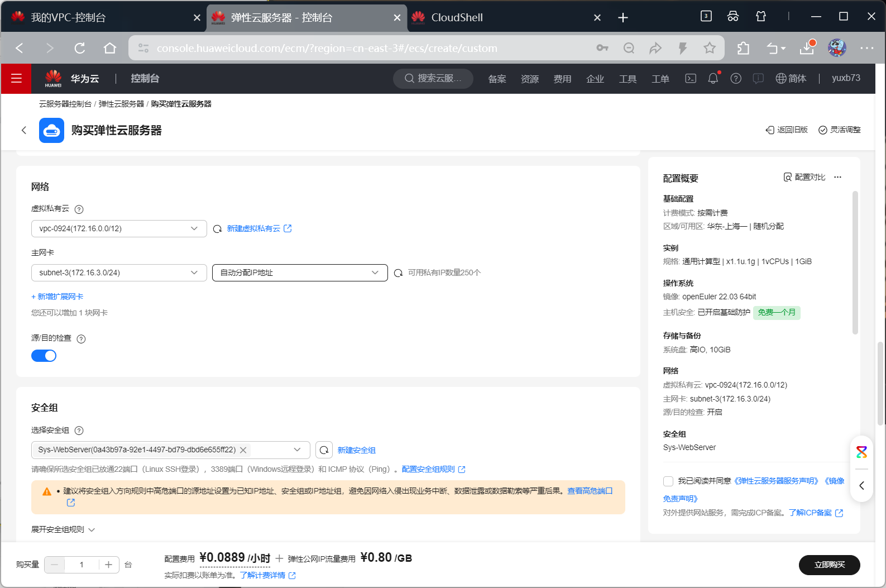Viewport: 886px width, 588px height.
Task: Remove the Sys-WebServer security group tag
Action: point(243,450)
